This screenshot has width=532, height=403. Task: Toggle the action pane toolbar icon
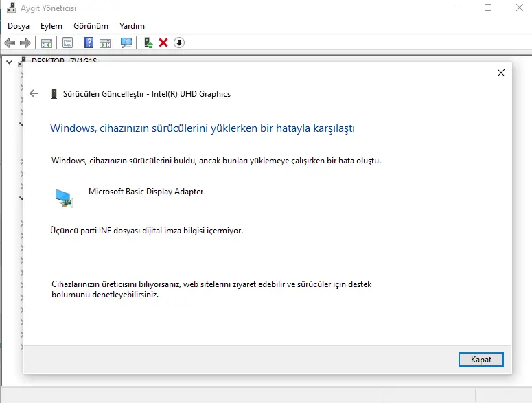(x=105, y=43)
